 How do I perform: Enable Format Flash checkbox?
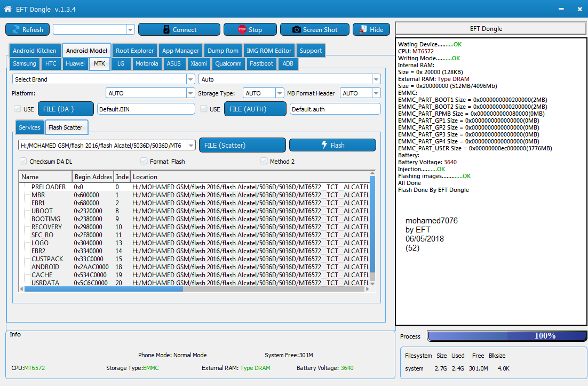pos(144,161)
